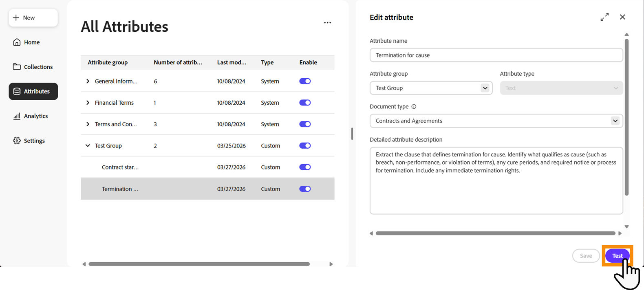Click the Attribute name input field

[x=496, y=55]
